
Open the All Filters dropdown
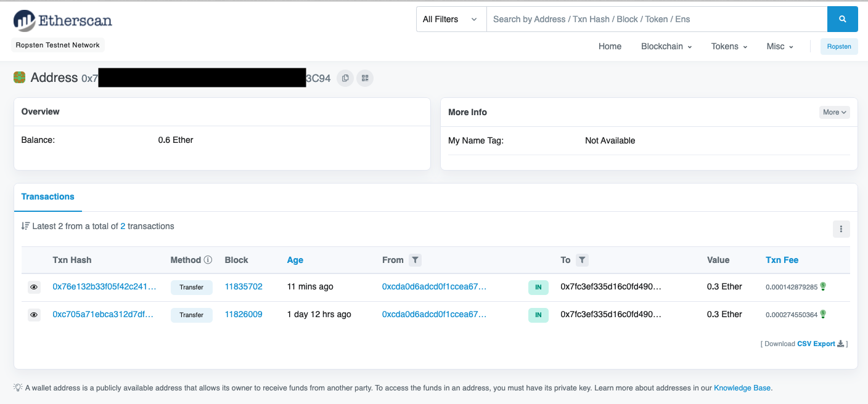[x=450, y=19]
